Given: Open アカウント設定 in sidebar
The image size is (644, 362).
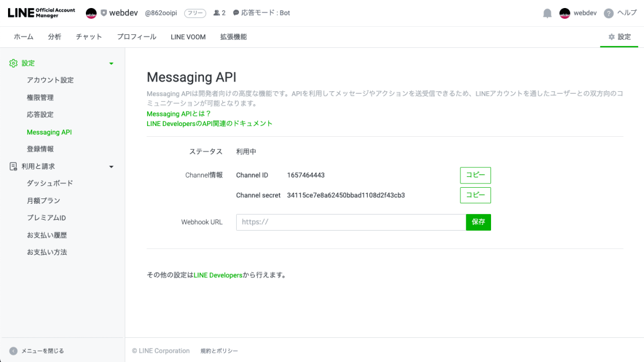Looking at the screenshot, I should point(50,80).
